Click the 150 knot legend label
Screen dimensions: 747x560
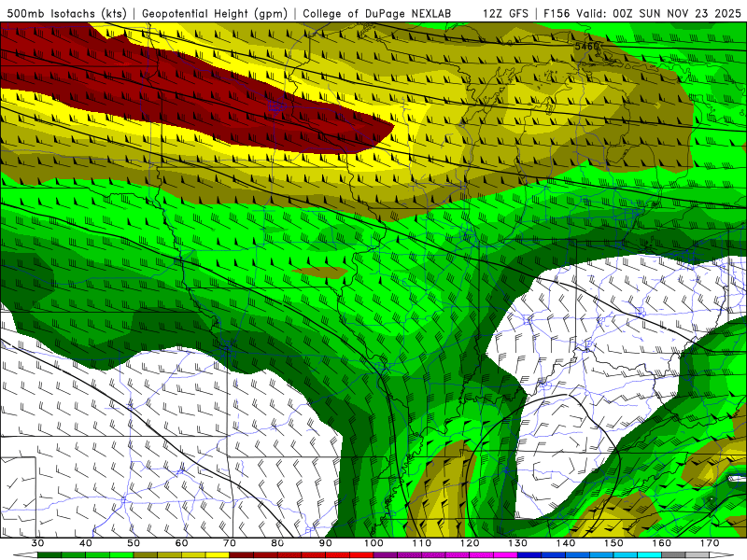(613, 543)
